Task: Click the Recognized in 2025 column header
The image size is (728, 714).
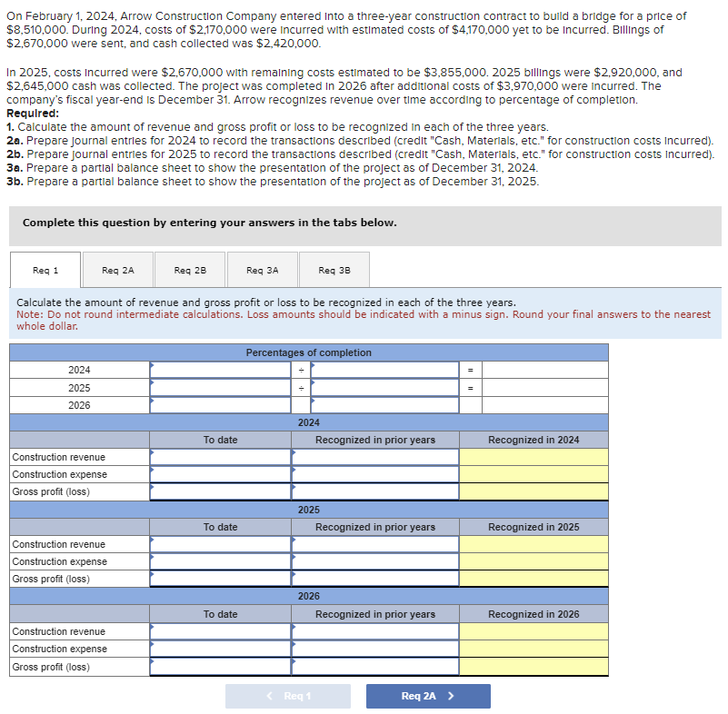Action: coord(534,527)
